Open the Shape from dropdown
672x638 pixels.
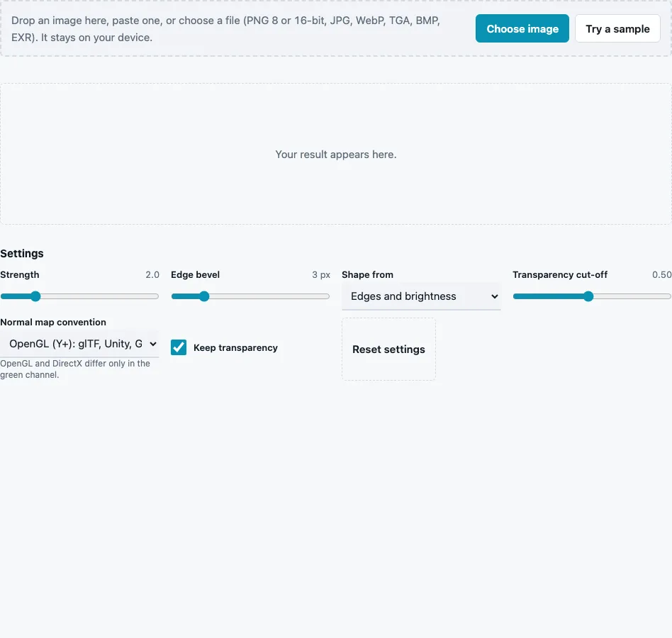[x=421, y=296]
